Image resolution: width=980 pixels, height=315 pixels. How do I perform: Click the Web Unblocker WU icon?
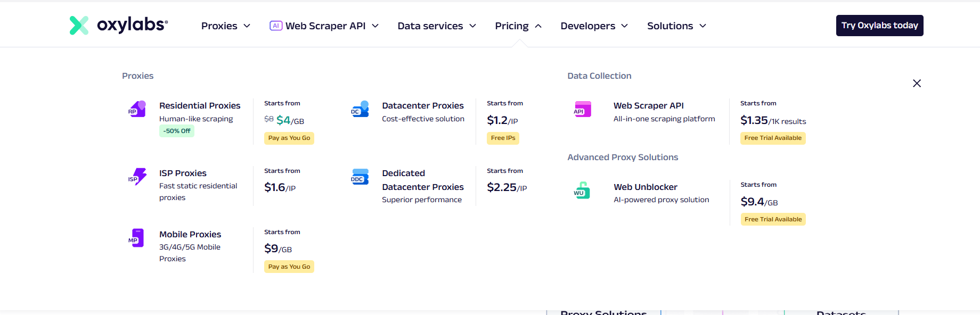(582, 190)
